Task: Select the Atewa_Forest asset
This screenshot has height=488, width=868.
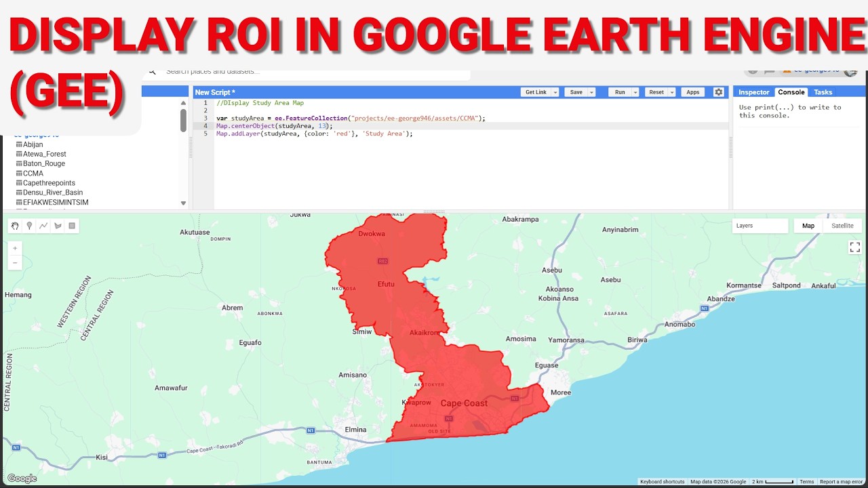Action: [x=45, y=154]
